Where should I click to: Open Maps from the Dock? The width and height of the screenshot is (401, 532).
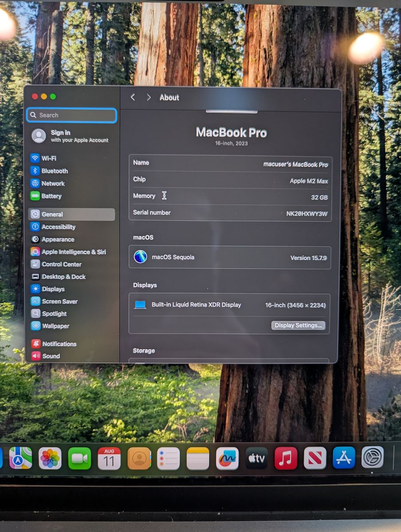pyautogui.click(x=20, y=458)
